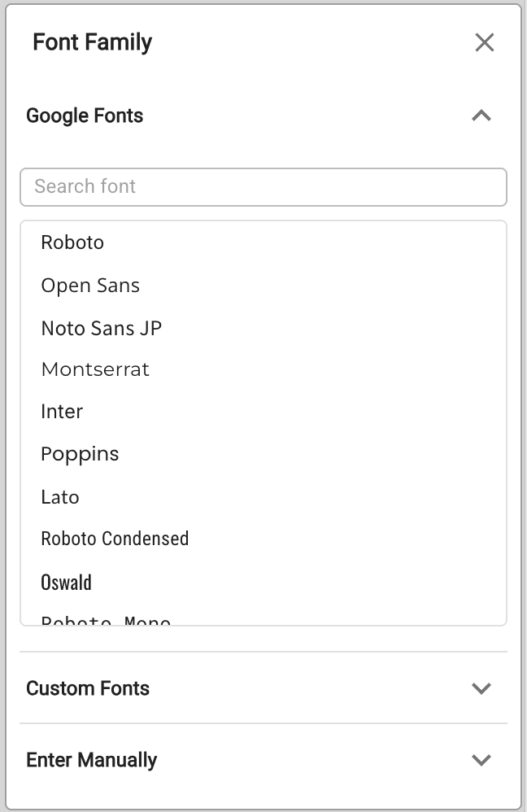Choose the Inter font
The width and height of the screenshot is (527, 812).
tap(62, 412)
